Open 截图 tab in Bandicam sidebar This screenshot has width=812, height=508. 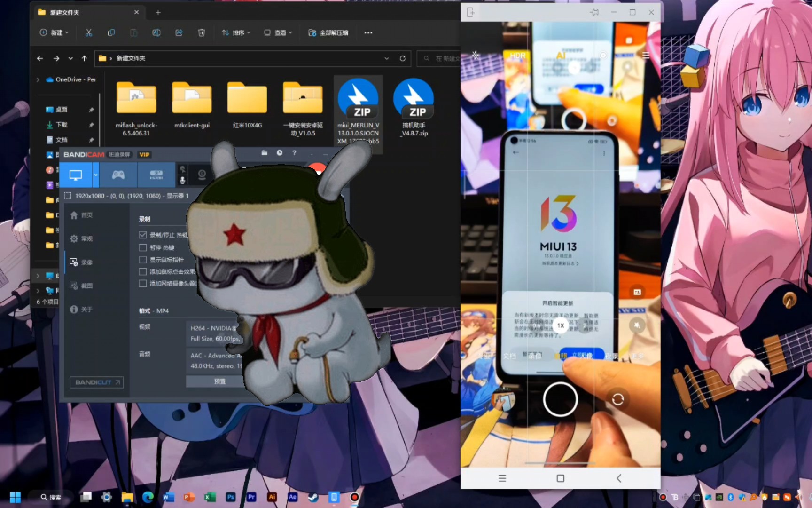(82, 286)
